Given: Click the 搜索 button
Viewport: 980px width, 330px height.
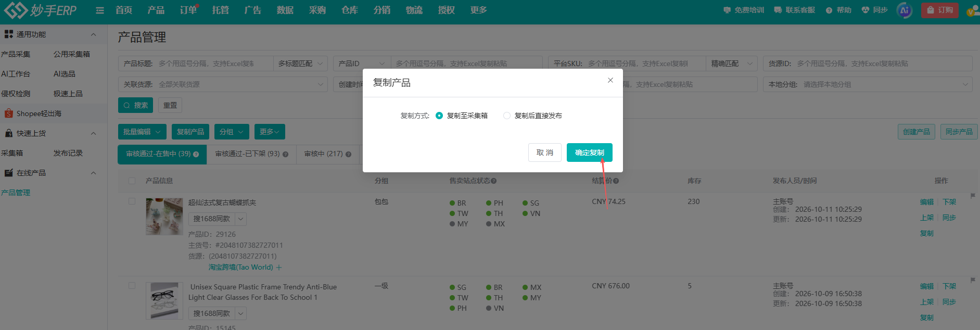Looking at the screenshot, I should tap(135, 105).
